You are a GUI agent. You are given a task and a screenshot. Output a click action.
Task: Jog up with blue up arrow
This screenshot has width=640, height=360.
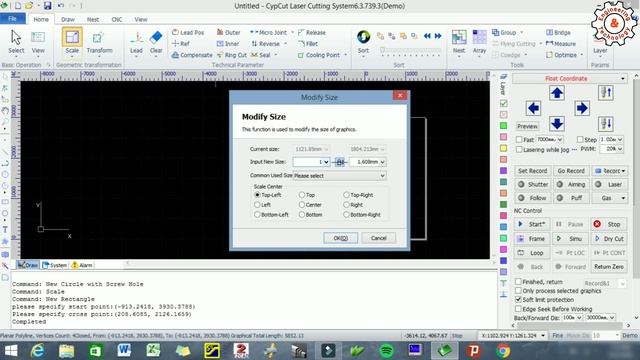[x=557, y=93]
